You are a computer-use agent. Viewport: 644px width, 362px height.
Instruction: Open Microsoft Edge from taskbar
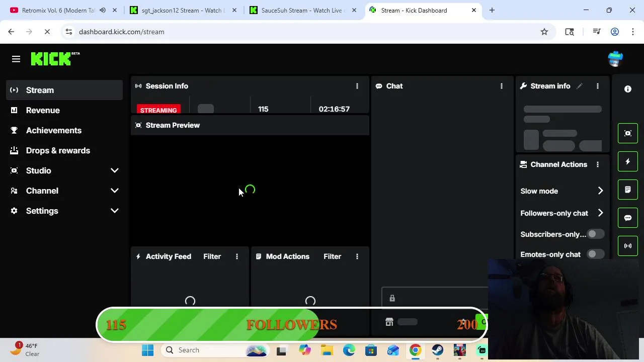coord(349,350)
